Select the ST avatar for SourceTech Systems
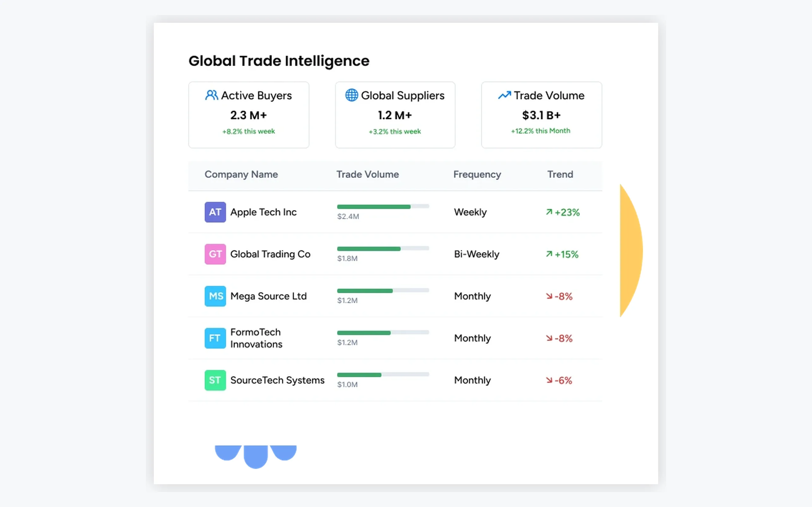 [x=215, y=380]
